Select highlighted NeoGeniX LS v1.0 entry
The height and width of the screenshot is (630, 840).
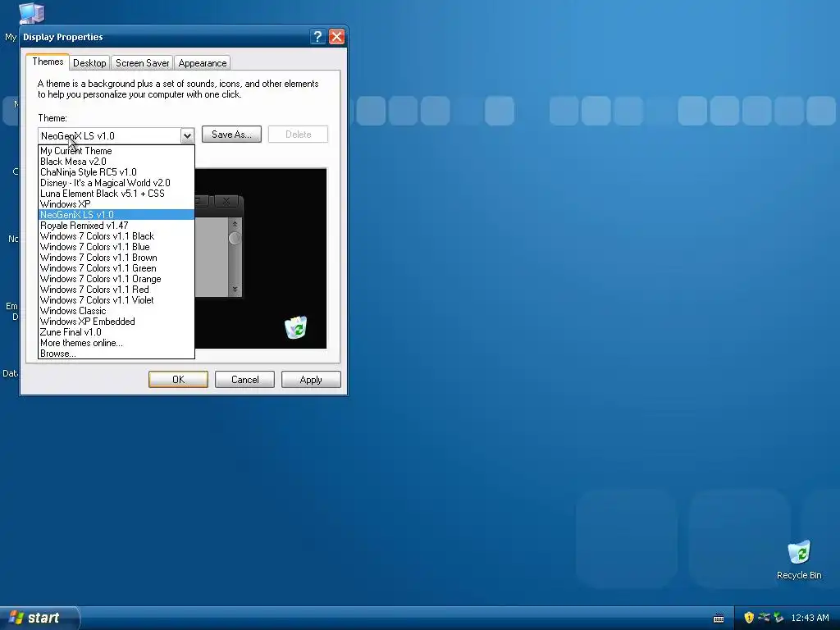pos(116,215)
